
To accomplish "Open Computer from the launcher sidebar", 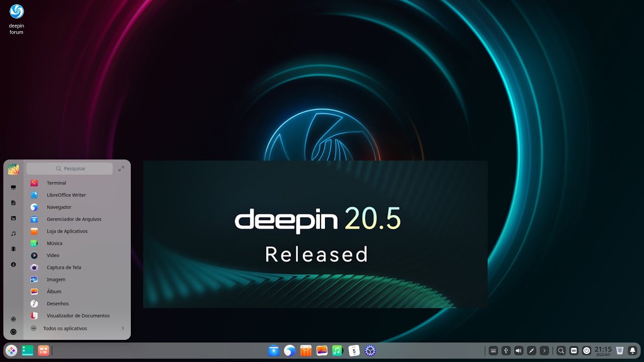I will (x=14, y=188).
